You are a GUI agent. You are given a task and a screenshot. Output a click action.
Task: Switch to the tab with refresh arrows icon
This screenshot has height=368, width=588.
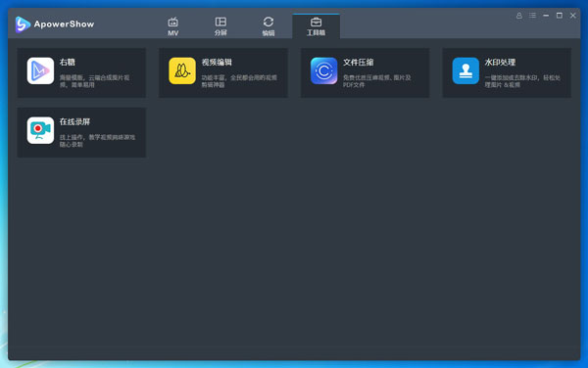[x=269, y=26]
